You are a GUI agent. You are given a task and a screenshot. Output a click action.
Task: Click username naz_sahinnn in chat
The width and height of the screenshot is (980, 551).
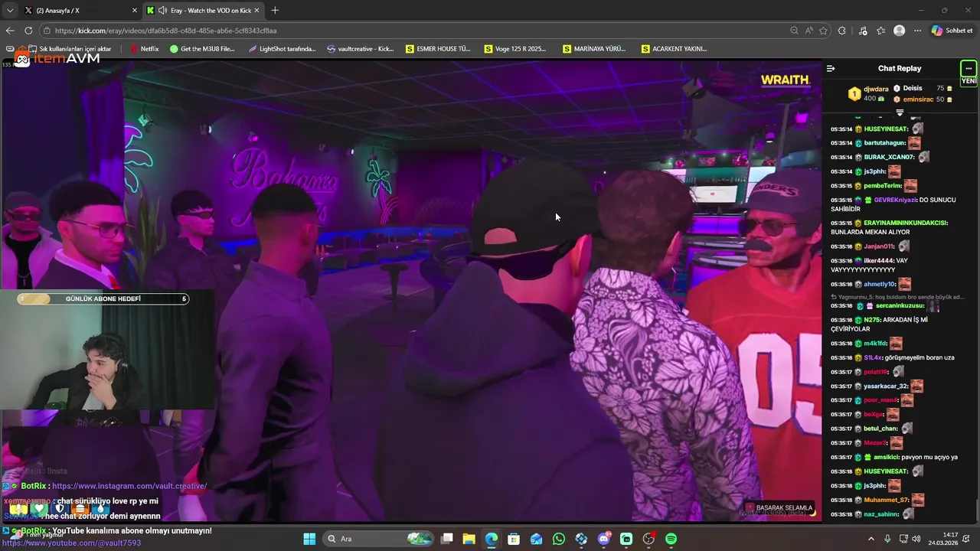tap(881, 514)
